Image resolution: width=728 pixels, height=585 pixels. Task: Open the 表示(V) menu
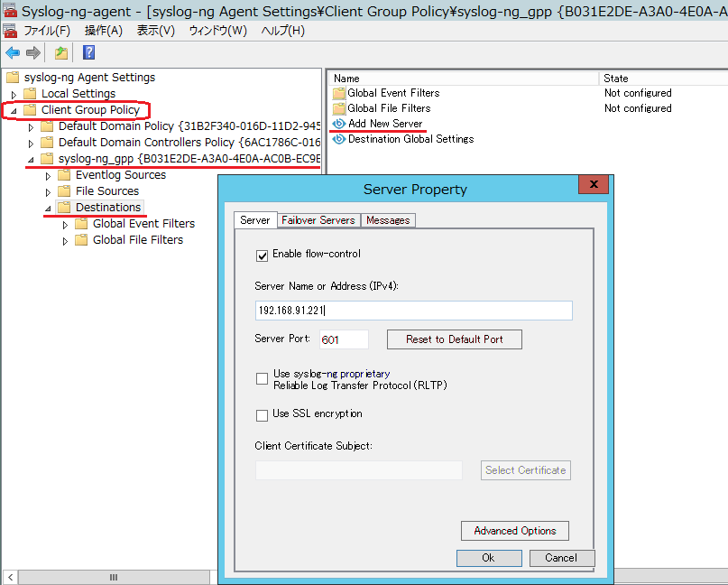coord(156,31)
